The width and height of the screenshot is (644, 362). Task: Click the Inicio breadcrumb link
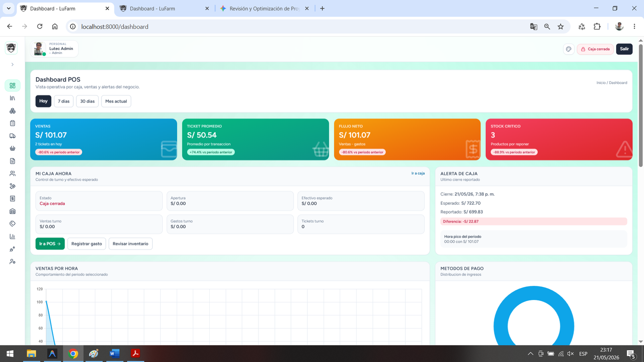(x=601, y=83)
